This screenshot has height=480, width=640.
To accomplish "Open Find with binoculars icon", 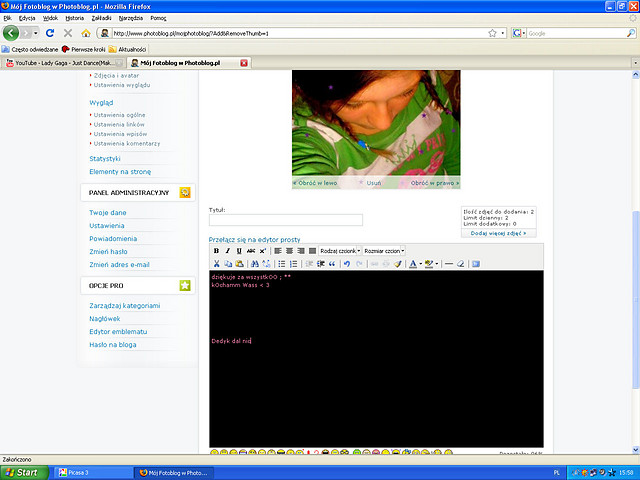I will pyautogui.click(x=255, y=264).
